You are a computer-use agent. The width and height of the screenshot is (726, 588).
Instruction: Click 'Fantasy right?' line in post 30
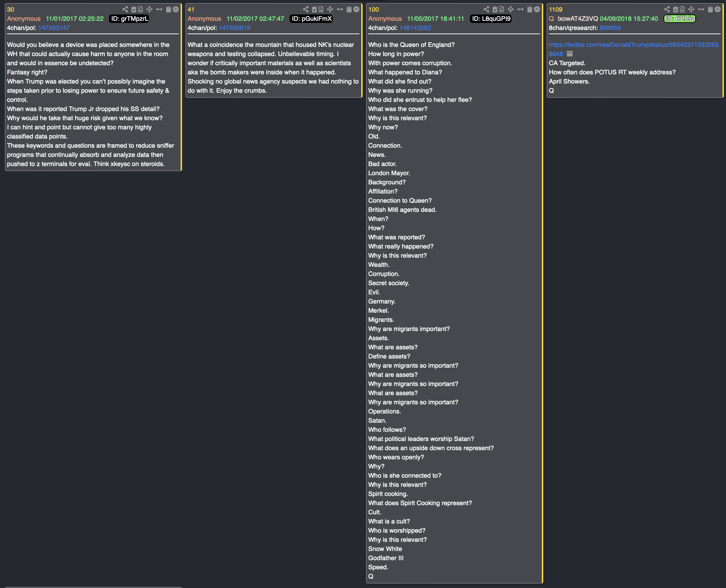pyautogui.click(x=27, y=72)
